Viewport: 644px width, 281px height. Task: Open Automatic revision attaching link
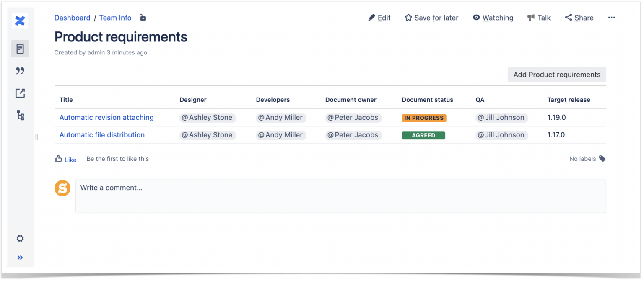click(106, 118)
